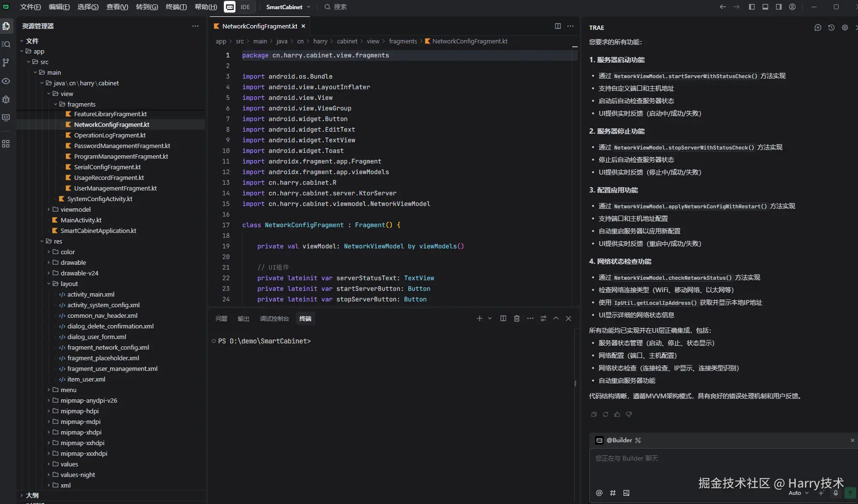Expand the viewmodel folder
Image resolution: width=858 pixels, height=504 pixels.
[75, 209]
